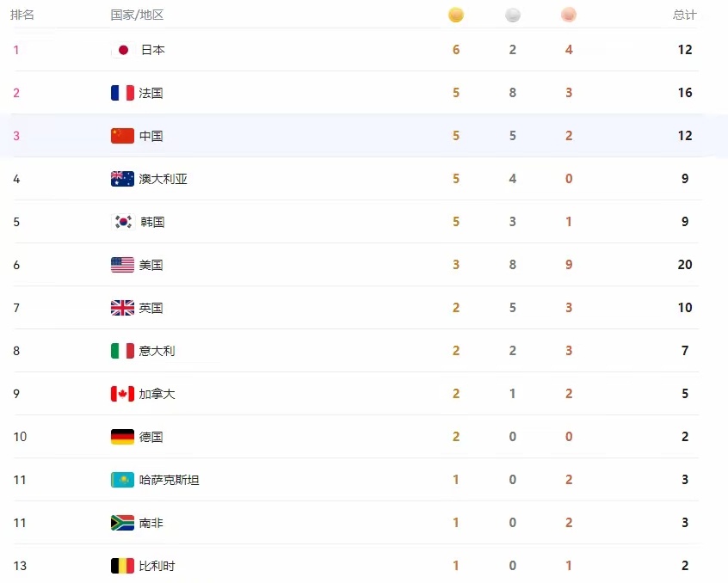
Task: Click the South Korea flag icon
Action: coord(122,222)
